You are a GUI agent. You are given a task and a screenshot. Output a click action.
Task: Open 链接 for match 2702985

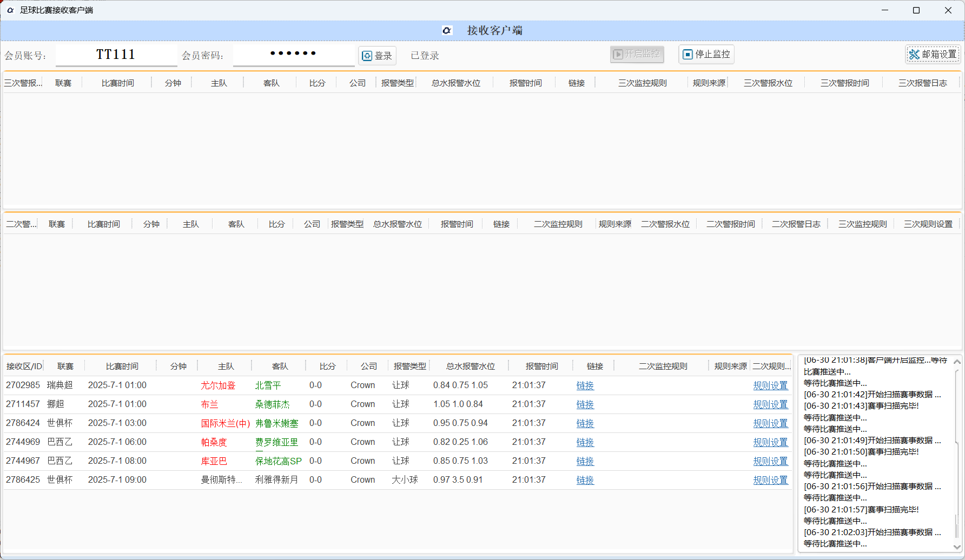(x=585, y=385)
